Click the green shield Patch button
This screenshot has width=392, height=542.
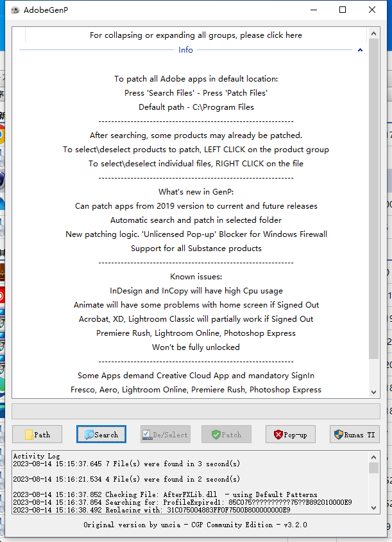click(x=226, y=435)
